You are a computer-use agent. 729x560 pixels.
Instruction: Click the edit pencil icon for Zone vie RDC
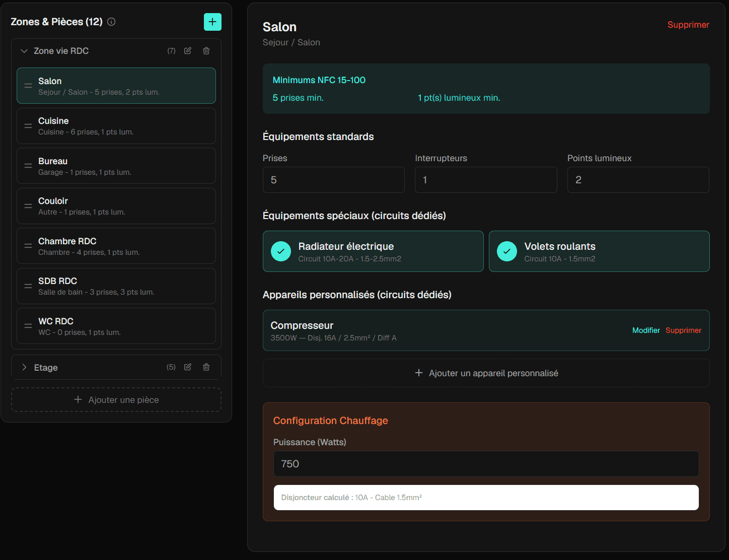point(187,51)
